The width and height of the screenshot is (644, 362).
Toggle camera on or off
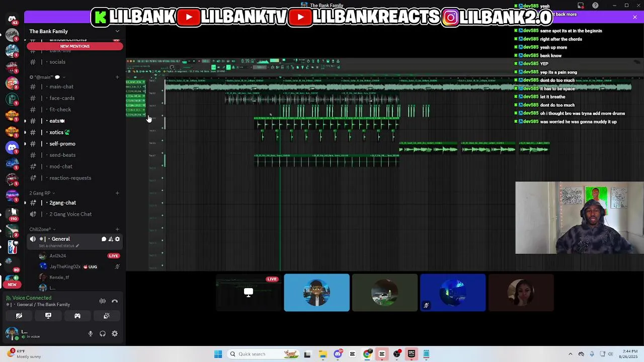(19, 316)
